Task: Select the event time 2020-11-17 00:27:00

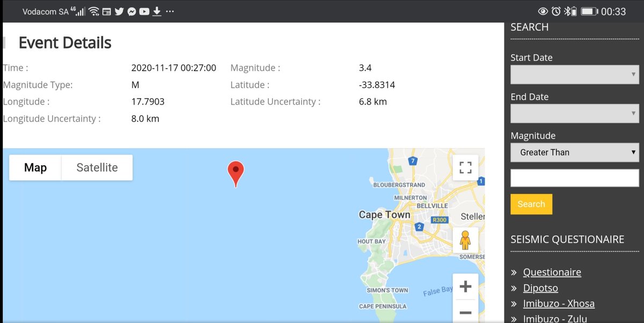Action: 174,68
